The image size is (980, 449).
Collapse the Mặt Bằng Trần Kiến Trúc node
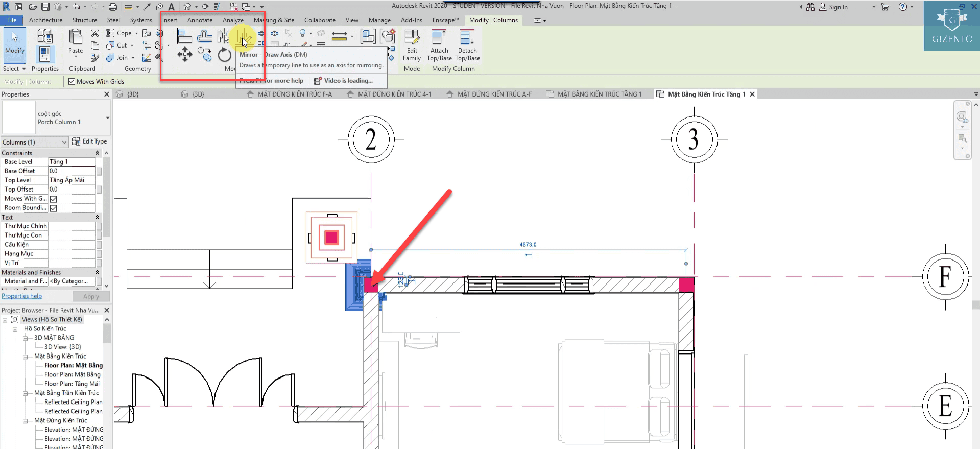[26, 393]
